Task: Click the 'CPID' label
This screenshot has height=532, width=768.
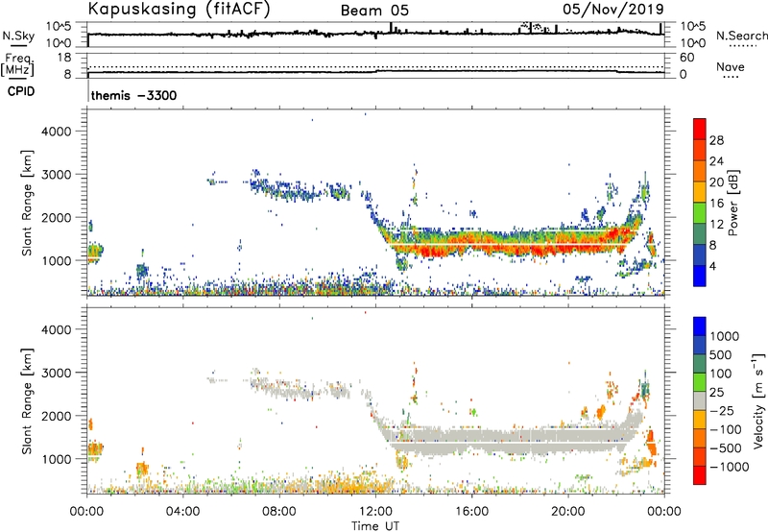Action: tap(21, 91)
